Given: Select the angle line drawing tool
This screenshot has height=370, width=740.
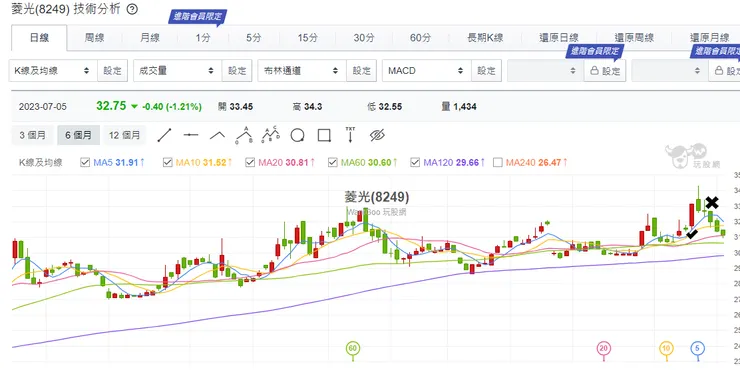Looking at the screenshot, I should tap(218, 135).
